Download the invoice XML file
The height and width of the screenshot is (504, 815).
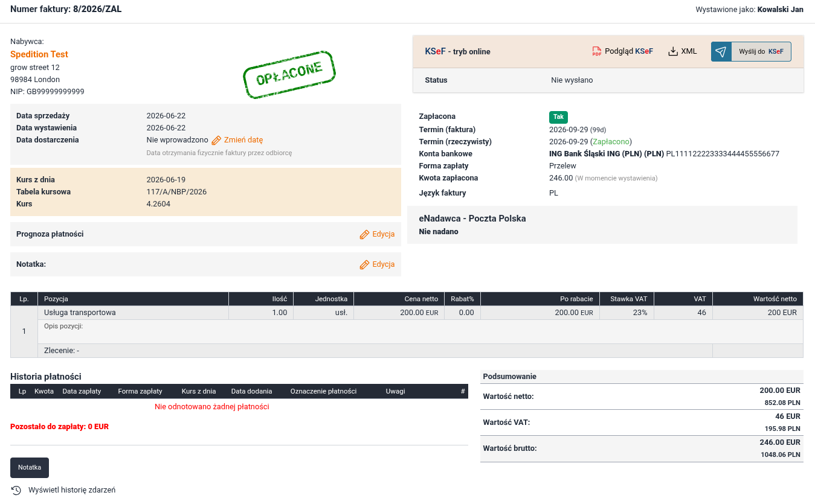[683, 51]
